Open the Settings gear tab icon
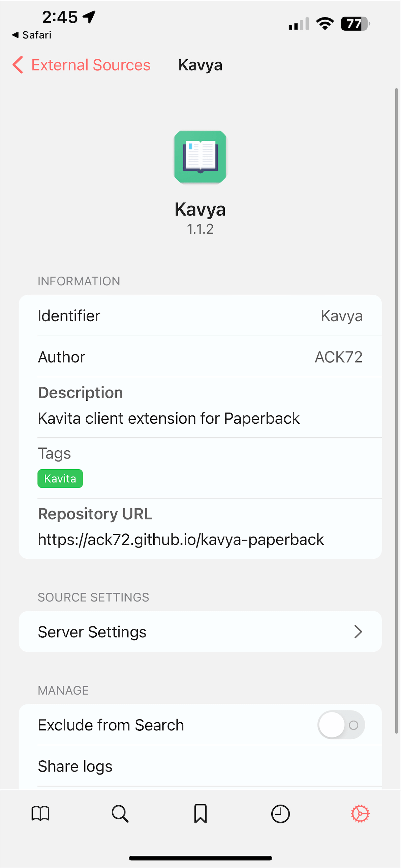 (360, 814)
